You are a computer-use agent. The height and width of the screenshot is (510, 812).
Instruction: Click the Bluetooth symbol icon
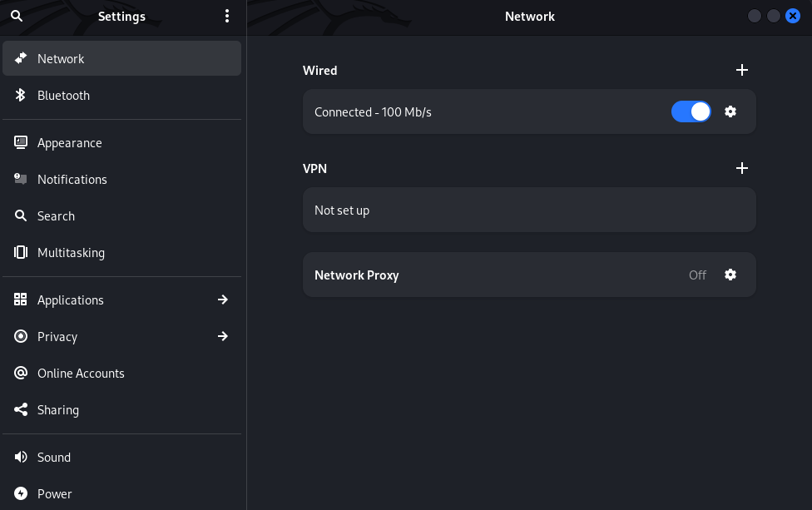(x=21, y=96)
